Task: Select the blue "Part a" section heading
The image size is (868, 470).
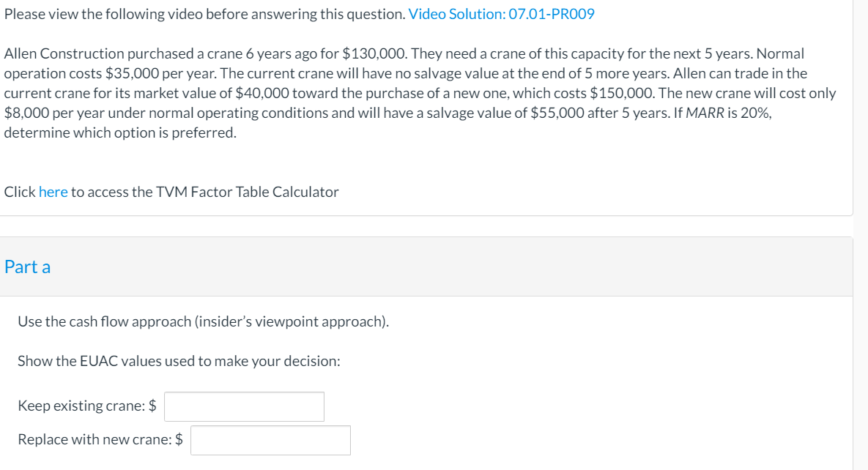Action: pyautogui.click(x=27, y=266)
